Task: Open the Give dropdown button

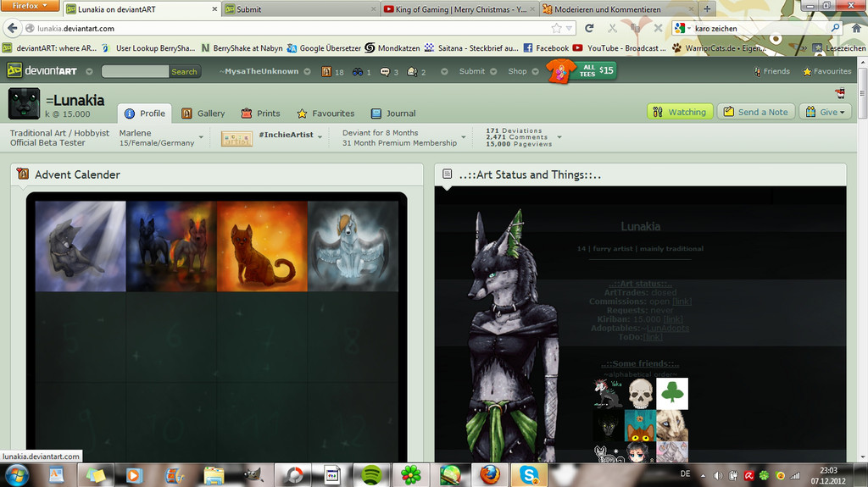Action: click(824, 112)
